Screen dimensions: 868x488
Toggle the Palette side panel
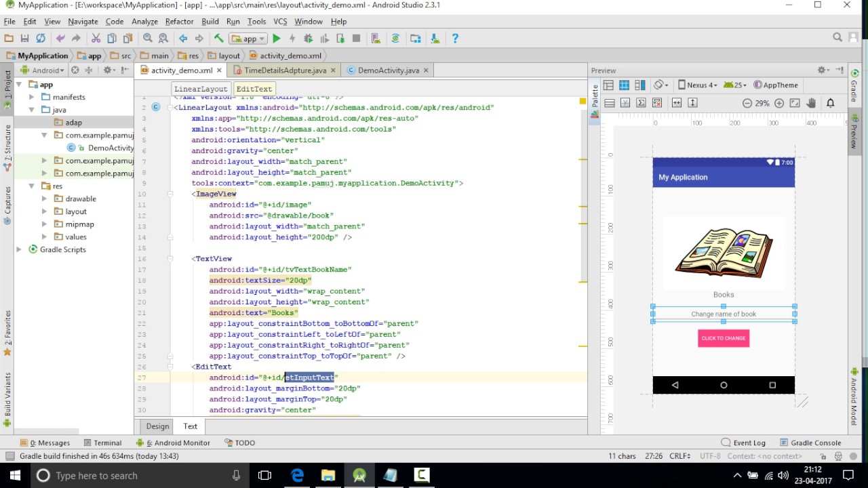tap(595, 100)
